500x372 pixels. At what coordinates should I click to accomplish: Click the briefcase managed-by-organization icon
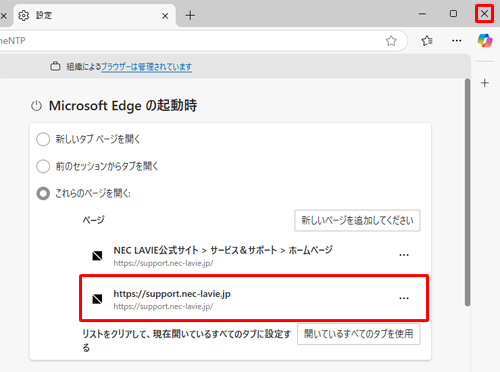click(55, 66)
